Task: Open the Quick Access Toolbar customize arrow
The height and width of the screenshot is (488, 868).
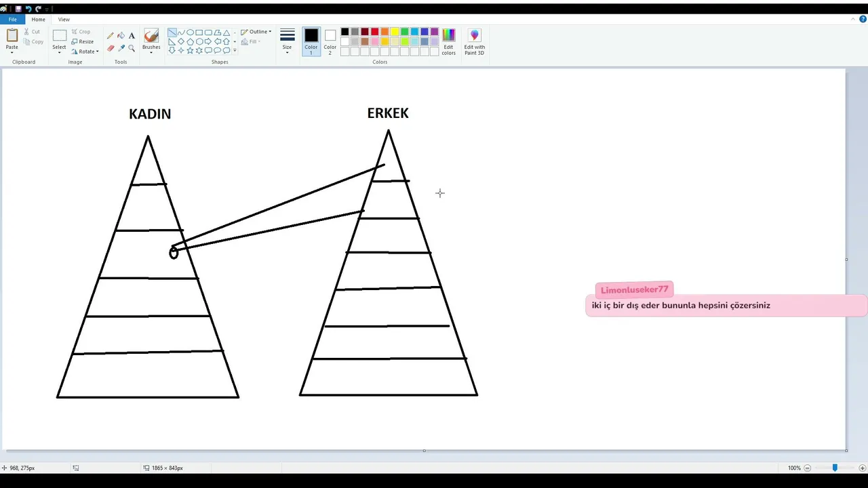Action: [47, 9]
